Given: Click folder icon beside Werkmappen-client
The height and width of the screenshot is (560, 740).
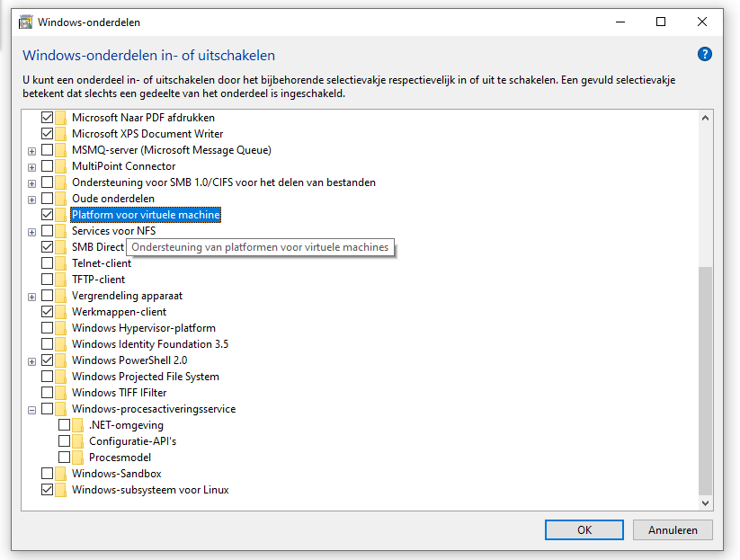Looking at the screenshot, I should coord(60,312).
